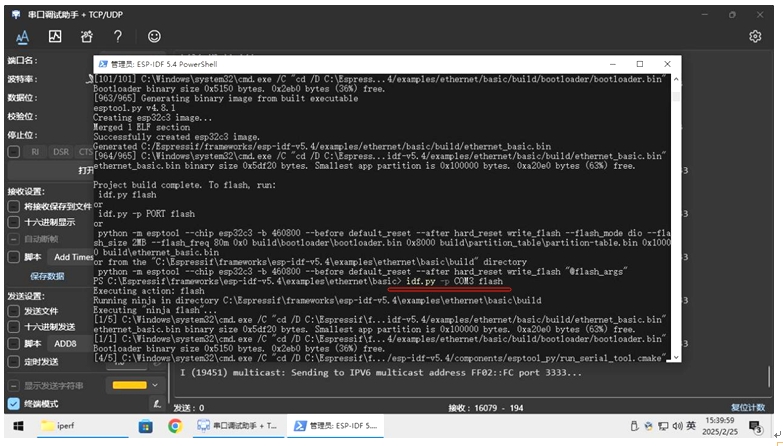Open the ADD8 script dropdown
This screenshot has height=446, width=783.
(x=70, y=344)
